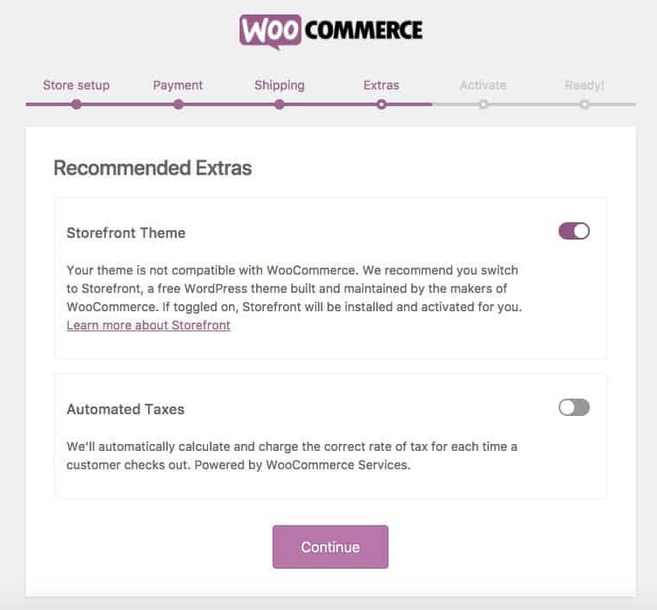Click the Recommended Extras heading

152,168
